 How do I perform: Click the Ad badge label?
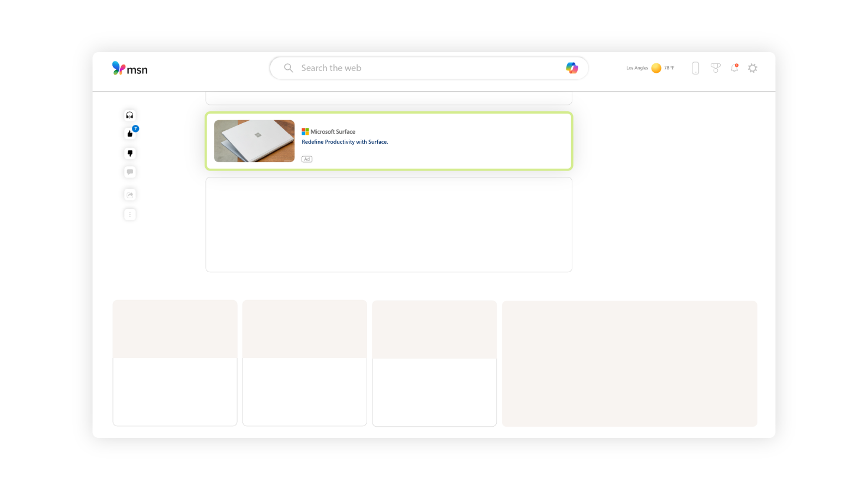(307, 159)
